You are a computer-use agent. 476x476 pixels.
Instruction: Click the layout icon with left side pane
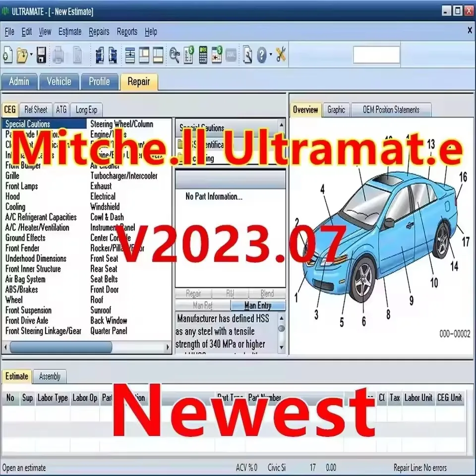[x=144, y=55]
